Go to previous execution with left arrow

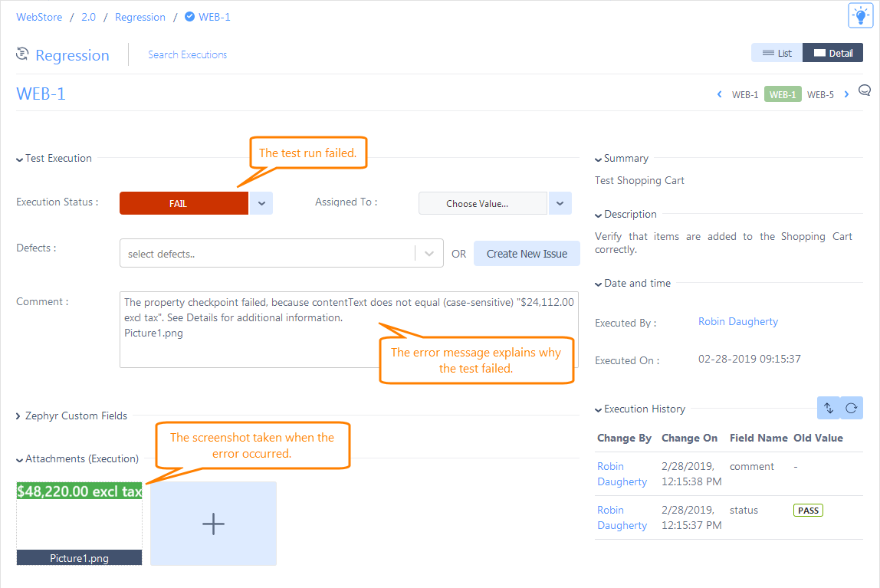[719, 94]
